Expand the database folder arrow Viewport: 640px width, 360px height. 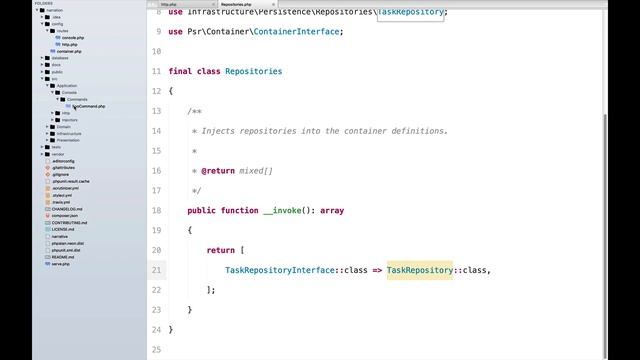[x=42, y=58]
